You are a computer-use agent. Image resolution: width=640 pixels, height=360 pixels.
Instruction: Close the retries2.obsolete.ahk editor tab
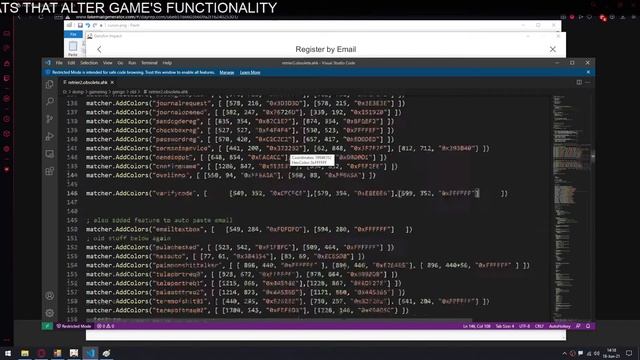pyautogui.click(x=112, y=82)
